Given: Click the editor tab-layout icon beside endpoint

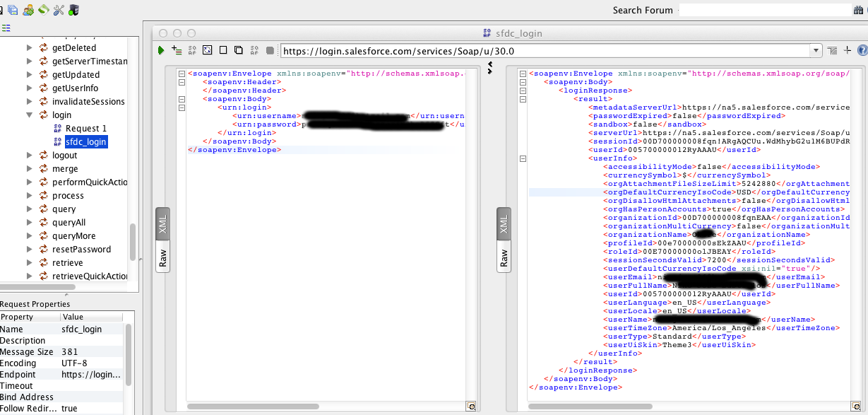Looking at the screenshot, I should point(833,50).
